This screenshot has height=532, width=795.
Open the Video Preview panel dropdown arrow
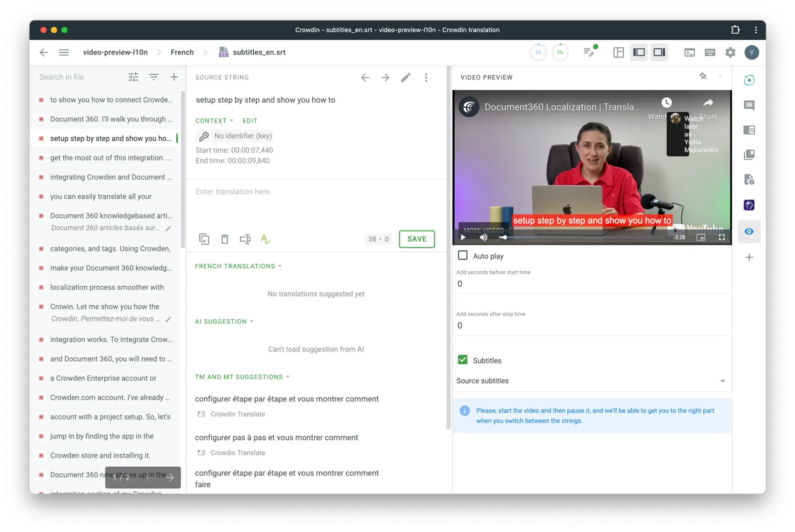point(720,77)
